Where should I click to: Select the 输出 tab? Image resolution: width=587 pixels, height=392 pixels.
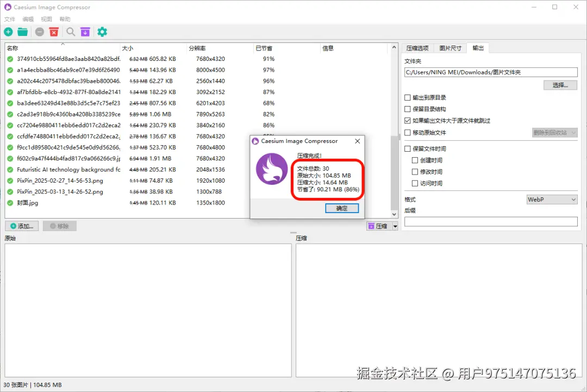478,48
